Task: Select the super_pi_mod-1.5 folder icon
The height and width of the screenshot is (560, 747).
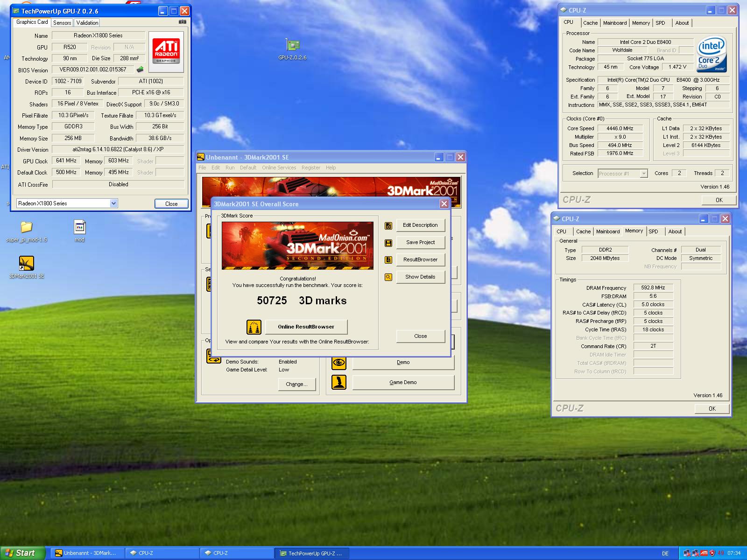Action: (27, 231)
